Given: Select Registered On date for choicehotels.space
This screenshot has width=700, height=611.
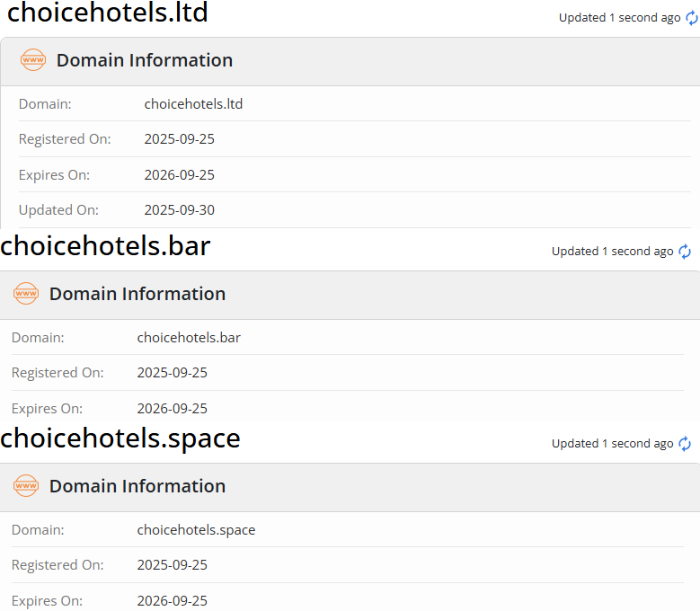Looking at the screenshot, I should 173,565.
